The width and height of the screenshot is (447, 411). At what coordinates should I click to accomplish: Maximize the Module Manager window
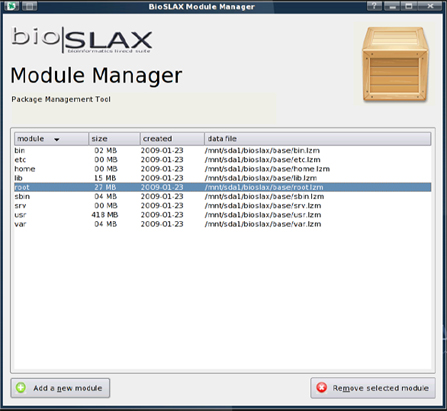point(409,6)
